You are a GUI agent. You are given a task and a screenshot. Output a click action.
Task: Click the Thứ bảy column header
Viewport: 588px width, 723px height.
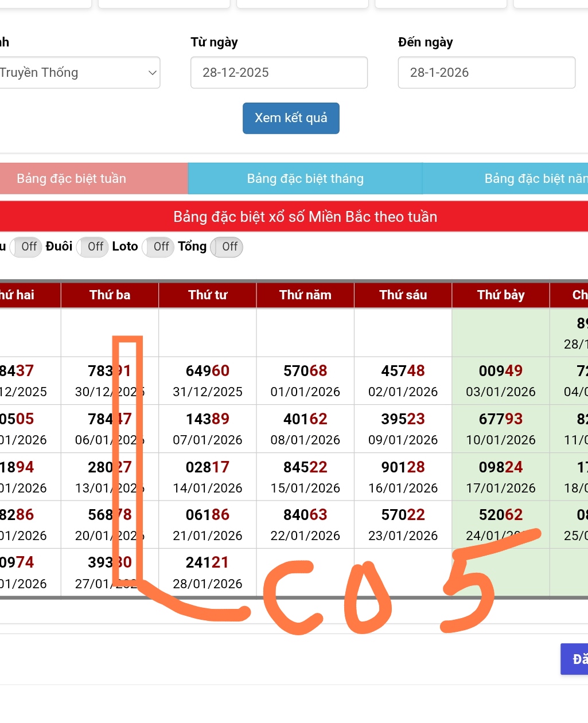(x=501, y=295)
